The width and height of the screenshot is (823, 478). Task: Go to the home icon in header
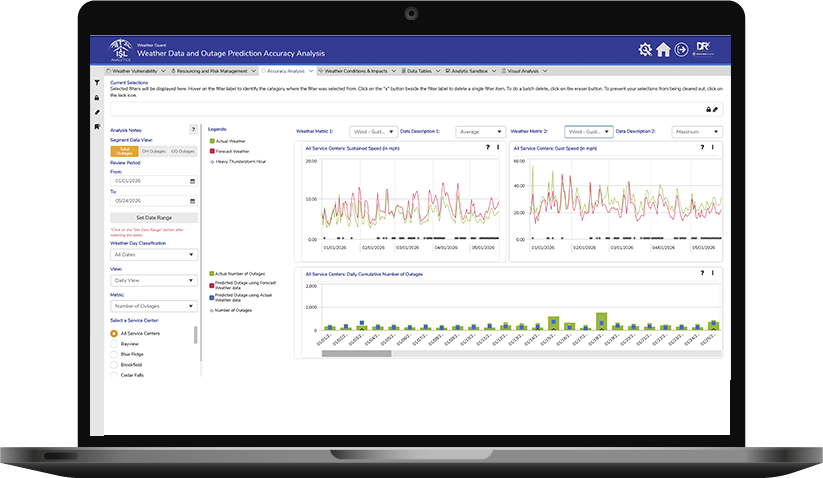point(663,49)
